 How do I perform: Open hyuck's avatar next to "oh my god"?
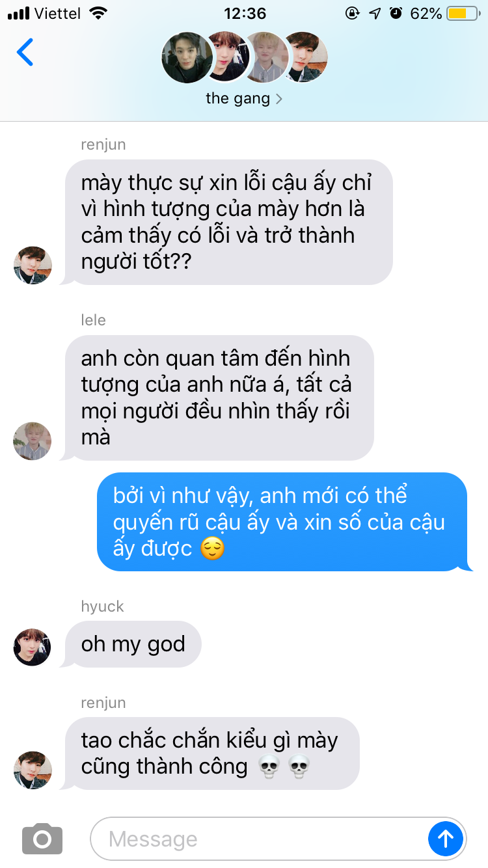point(33,647)
